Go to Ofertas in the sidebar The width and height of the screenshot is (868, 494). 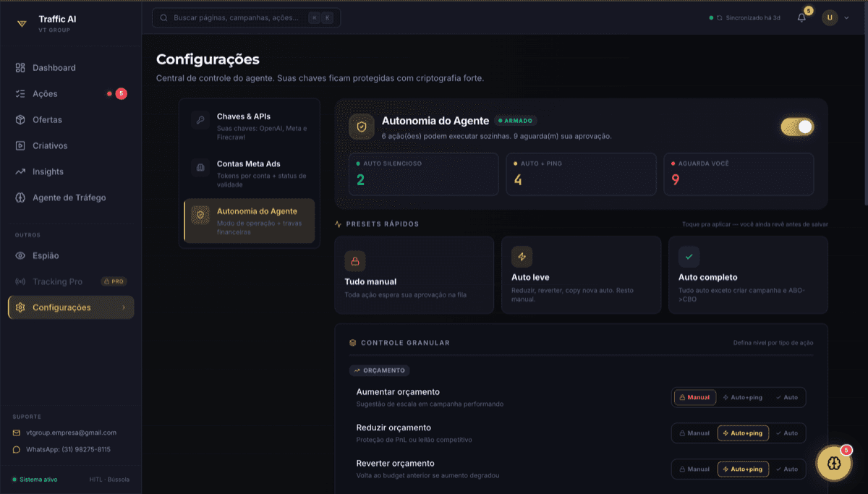(71, 120)
